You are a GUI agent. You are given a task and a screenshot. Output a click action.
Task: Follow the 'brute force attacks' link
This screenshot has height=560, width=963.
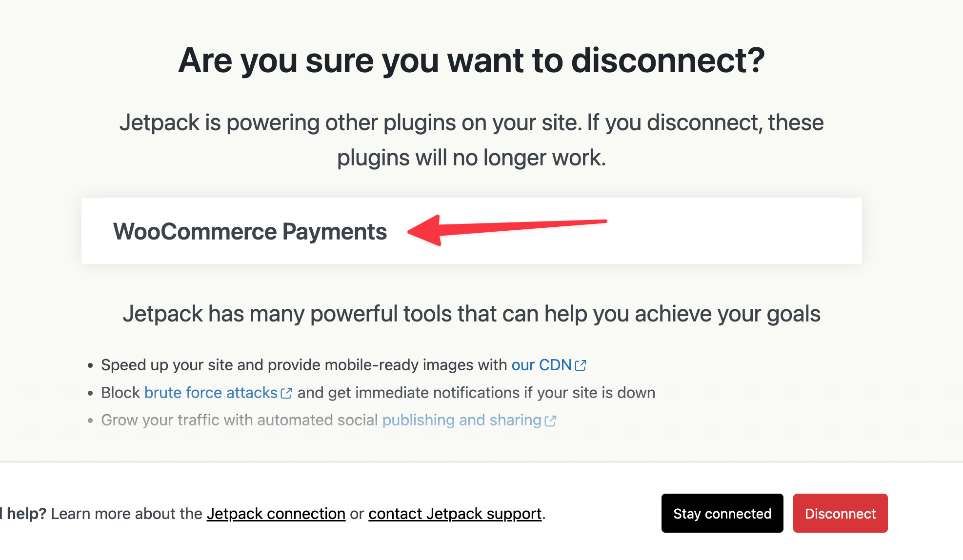click(x=211, y=393)
